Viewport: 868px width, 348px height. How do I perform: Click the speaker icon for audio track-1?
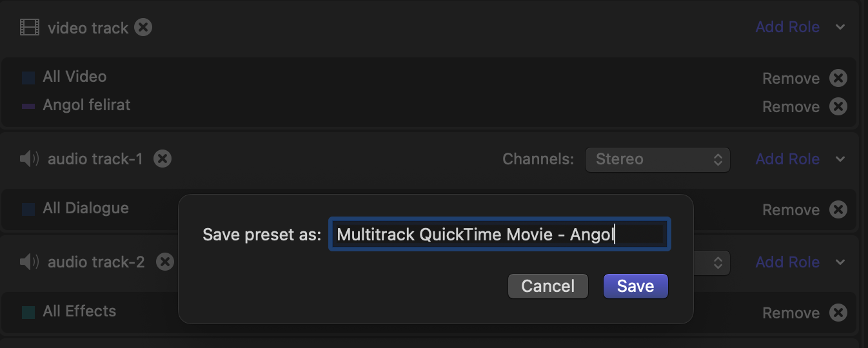coord(30,159)
